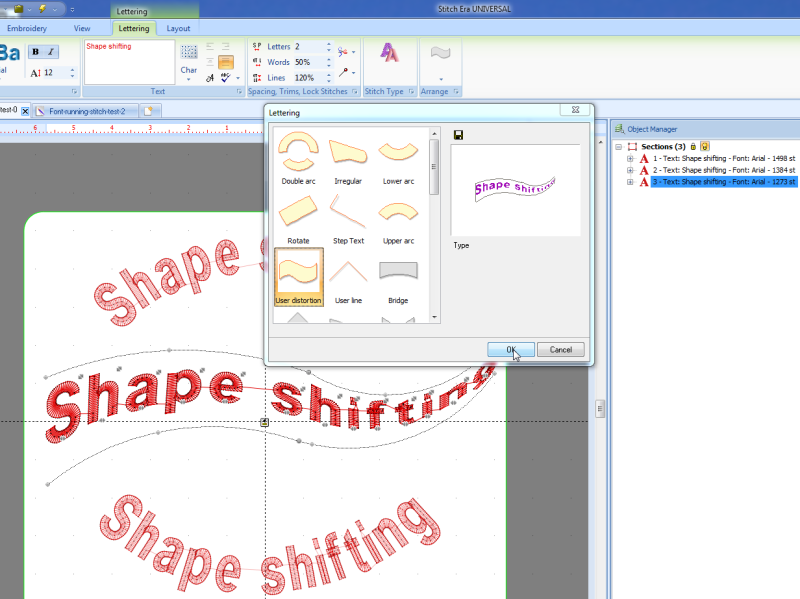Toggle the center text alignment option
800x599 pixels.
210,62
